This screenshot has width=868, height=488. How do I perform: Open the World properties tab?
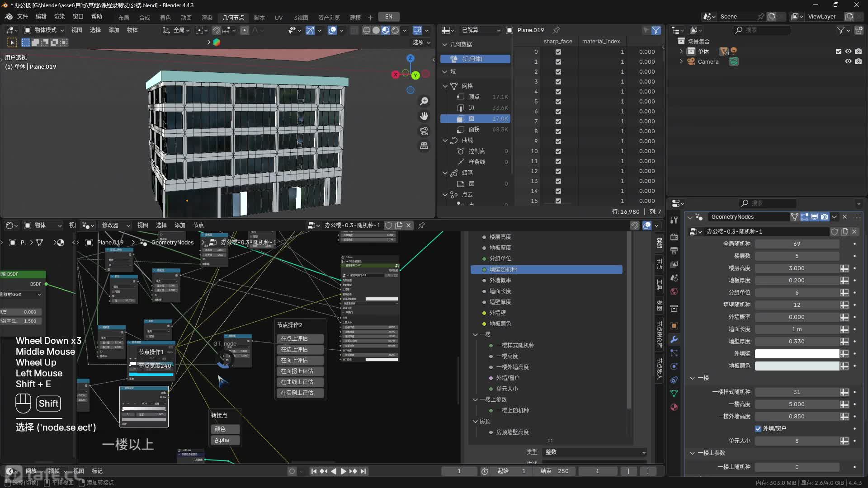(x=674, y=291)
